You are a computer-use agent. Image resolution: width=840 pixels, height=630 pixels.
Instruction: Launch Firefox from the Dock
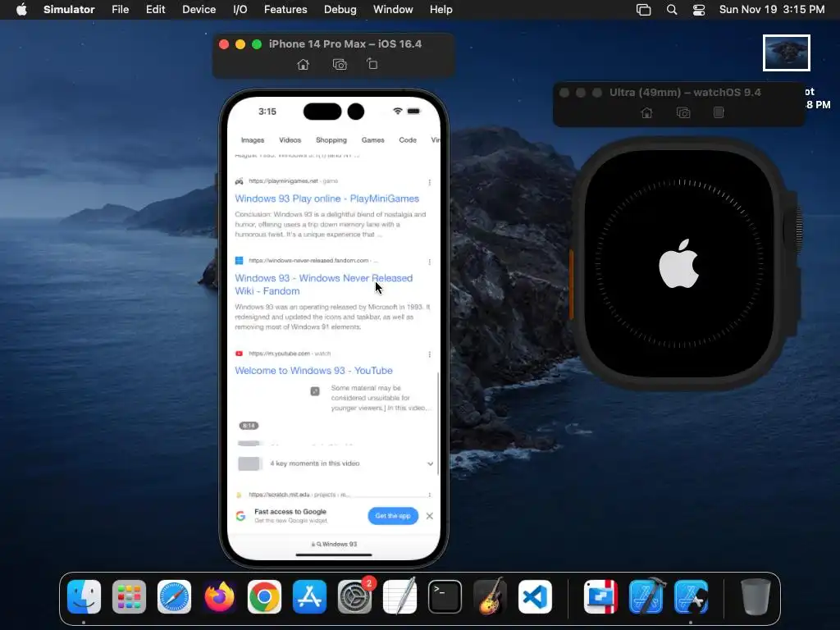point(219,596)
